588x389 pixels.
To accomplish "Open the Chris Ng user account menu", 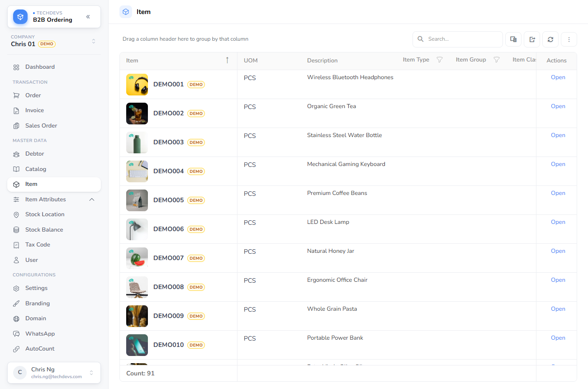I will (x=54, y=373).
